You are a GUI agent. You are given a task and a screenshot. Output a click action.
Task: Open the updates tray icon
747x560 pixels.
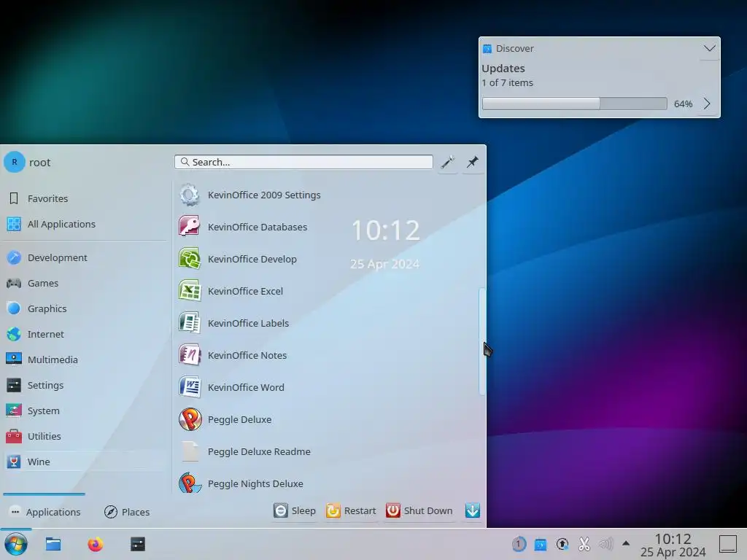point(562,544)
